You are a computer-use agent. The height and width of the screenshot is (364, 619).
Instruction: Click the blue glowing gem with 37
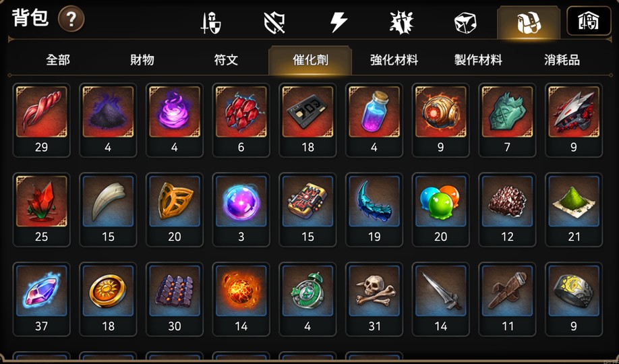pos(41,299)
